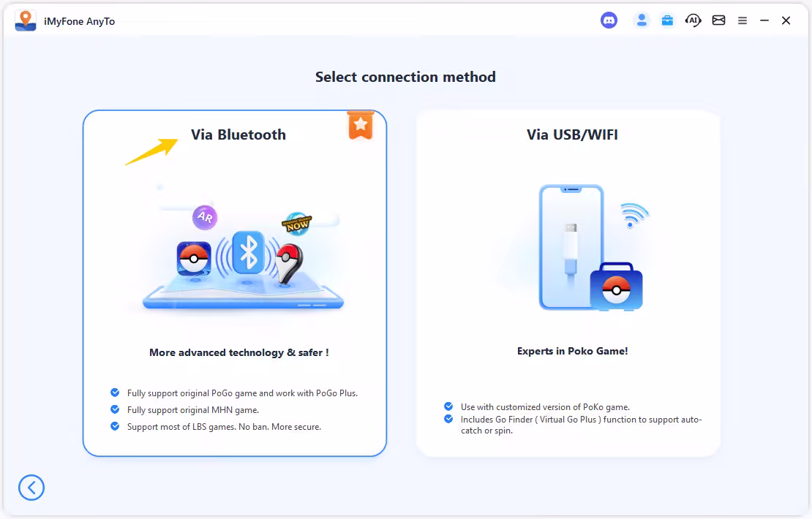Launch AI assistant from the headset AI icon
Image resolution: width=812 pixels, height=519 pixels.
pos(693,20)
